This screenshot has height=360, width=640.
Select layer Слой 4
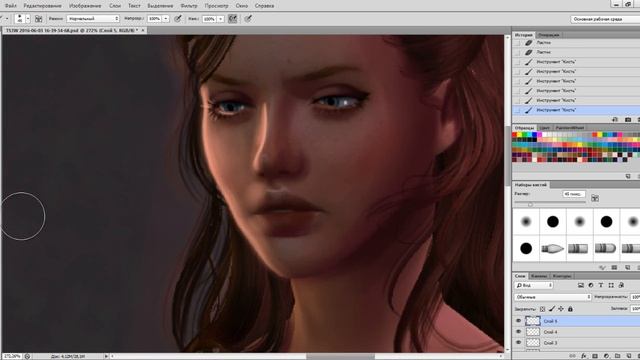coord(576,332)
